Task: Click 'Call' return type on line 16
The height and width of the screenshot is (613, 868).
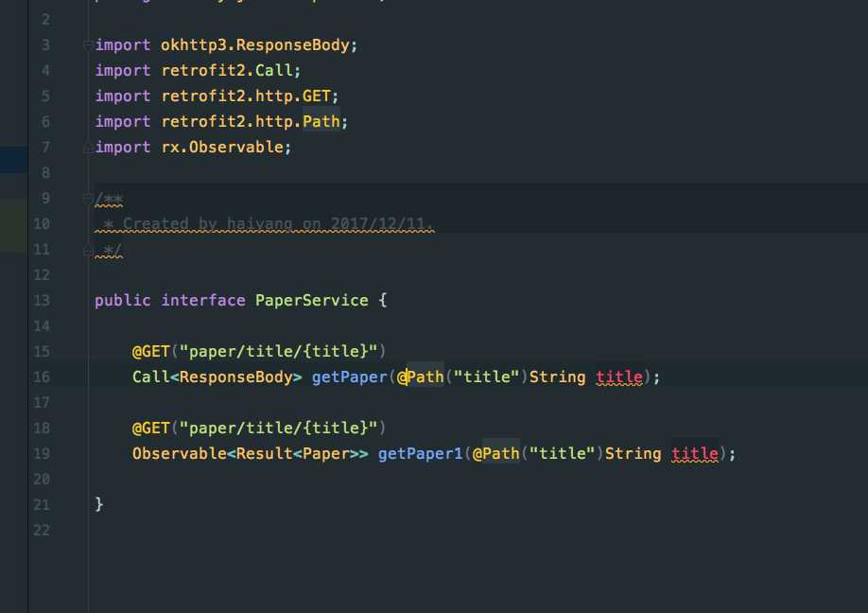Action: [150, 377]
